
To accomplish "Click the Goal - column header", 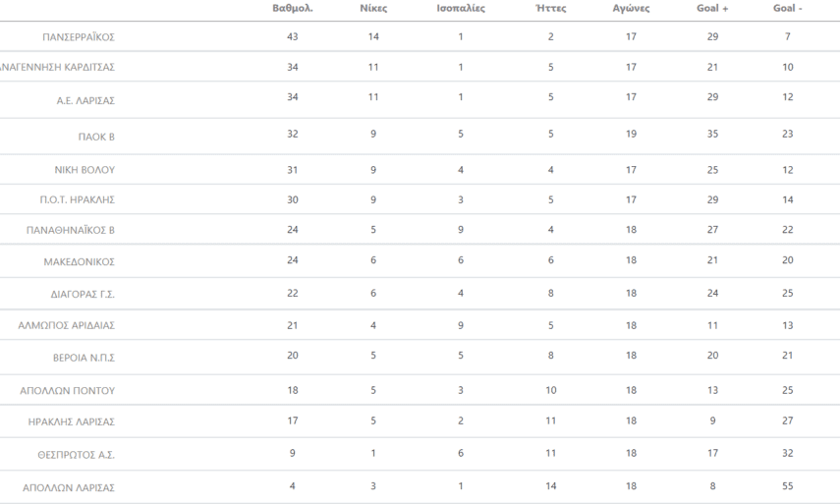I will [787, 9].
